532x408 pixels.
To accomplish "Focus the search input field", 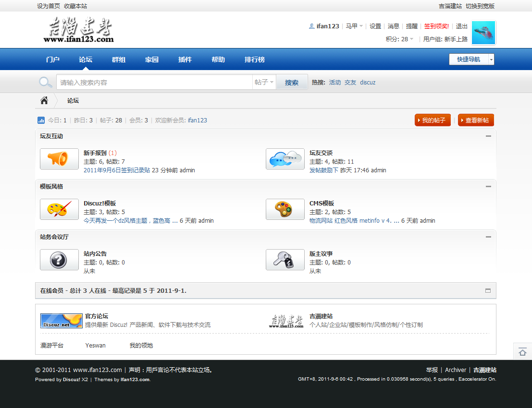I will click(x=154, y=83).
